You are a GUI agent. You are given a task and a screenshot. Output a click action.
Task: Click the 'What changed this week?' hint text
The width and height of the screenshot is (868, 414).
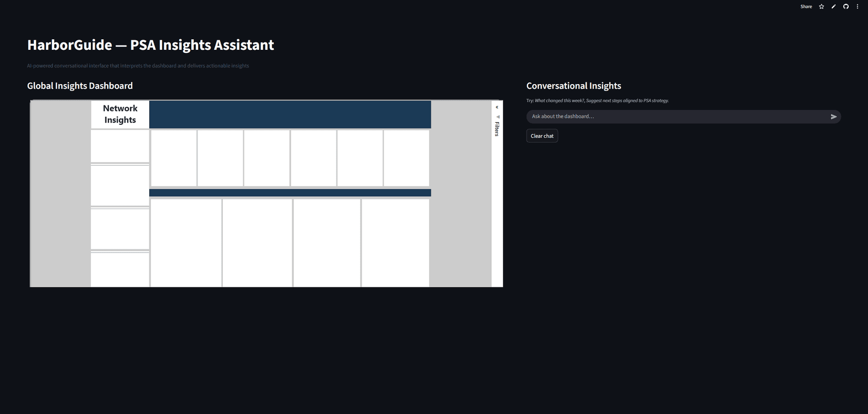click(559, 101)
